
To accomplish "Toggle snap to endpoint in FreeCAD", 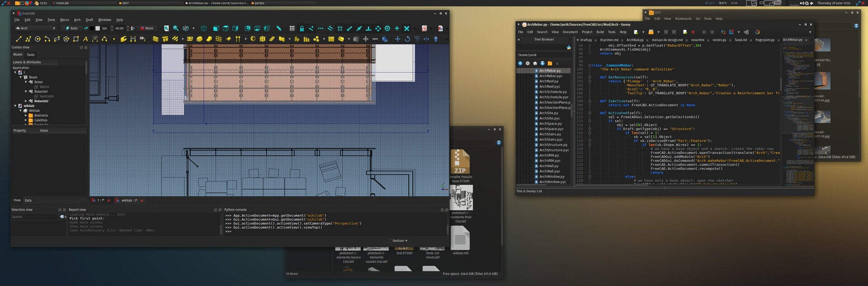I will click(349, 28).
